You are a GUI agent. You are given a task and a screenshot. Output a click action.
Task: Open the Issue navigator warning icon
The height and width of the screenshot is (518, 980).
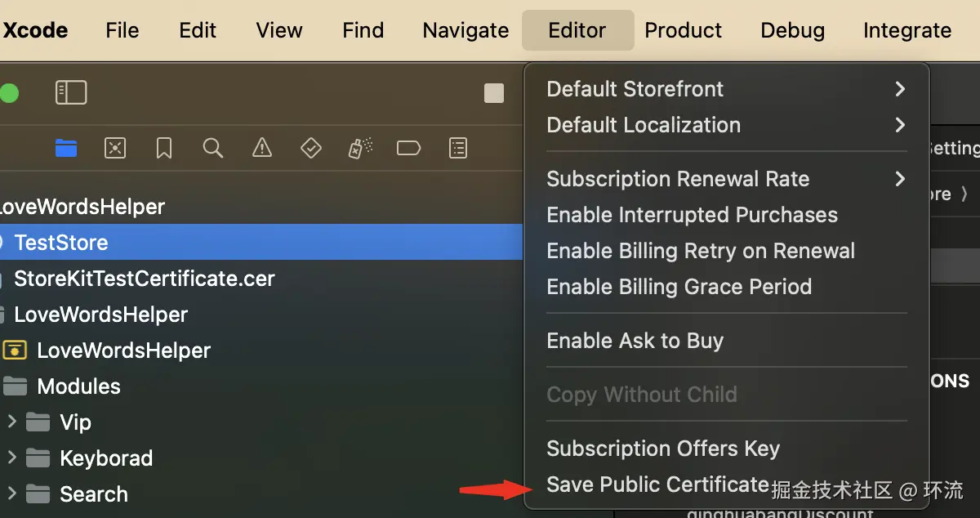[x=262, y=148]
